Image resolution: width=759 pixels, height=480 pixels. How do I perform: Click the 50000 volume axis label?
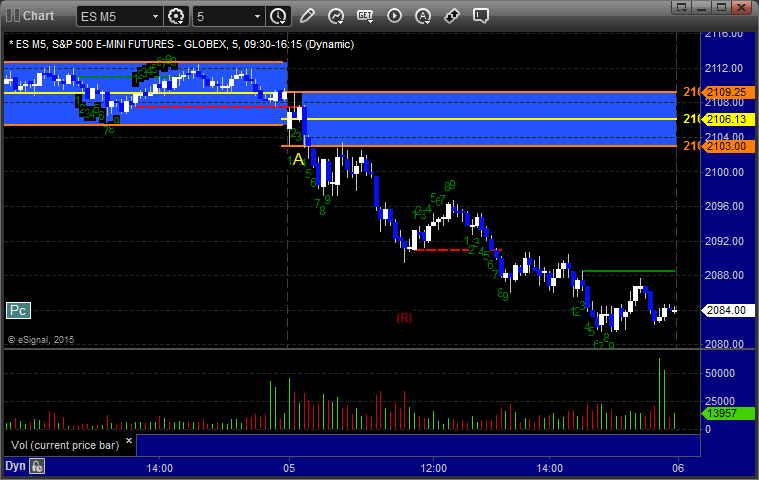pos(720,373)
